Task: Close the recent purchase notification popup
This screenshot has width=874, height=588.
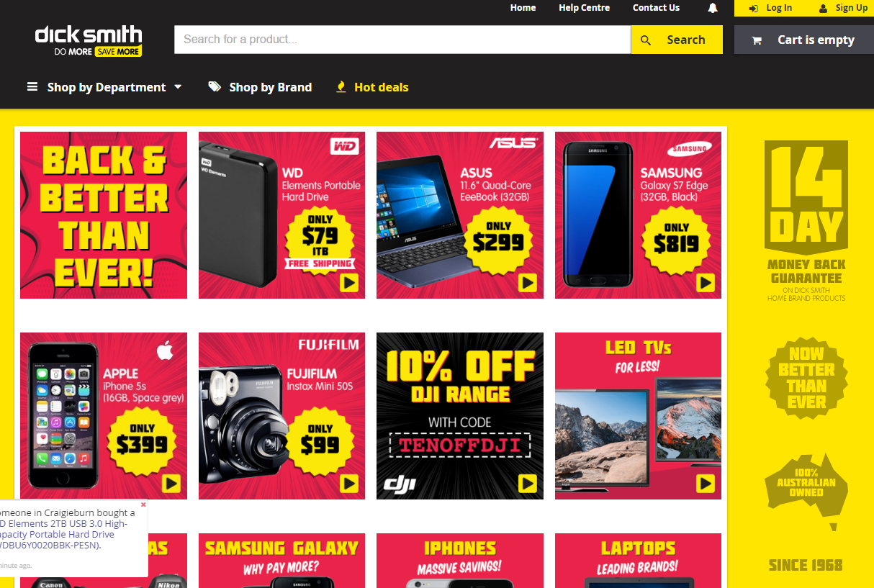Action: click(x=143, y=505)
